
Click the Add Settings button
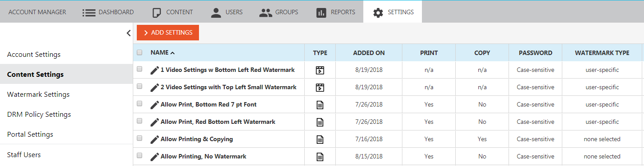pyautogui.click(x=168, y=32)
